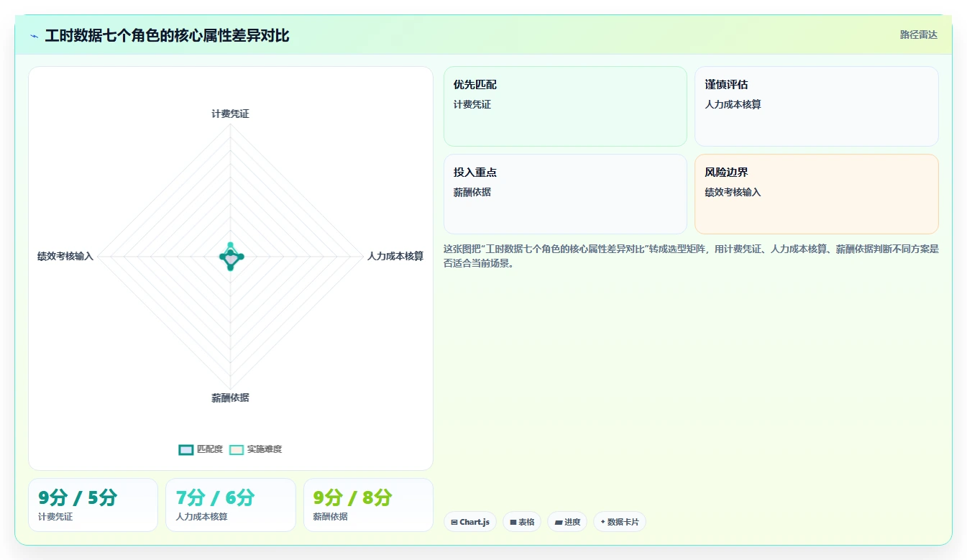Click 绩效考核输入 text in 风险边界 card
The image size is (967, 560).
(x=733, y=192)
